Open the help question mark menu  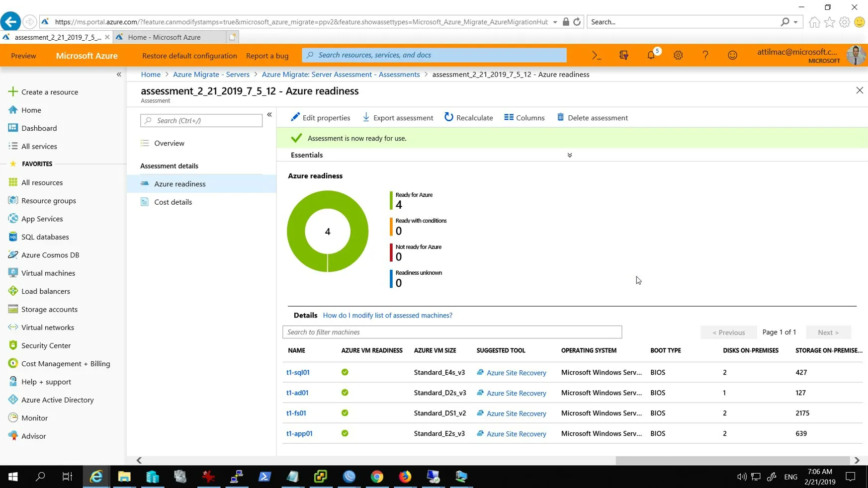705,56
